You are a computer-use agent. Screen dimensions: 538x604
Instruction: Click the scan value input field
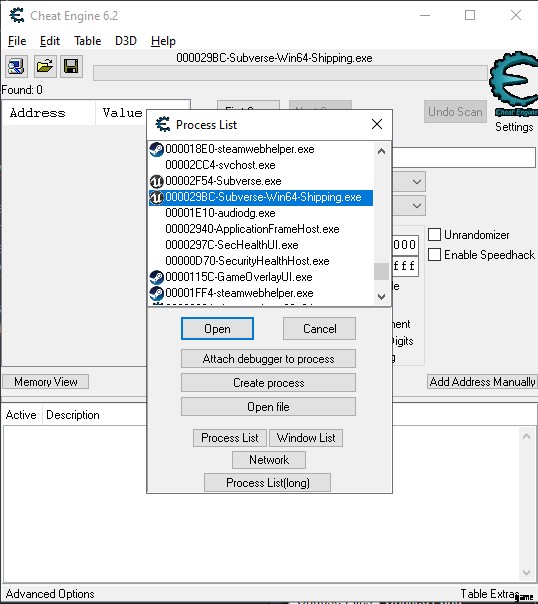click(464, 158)
